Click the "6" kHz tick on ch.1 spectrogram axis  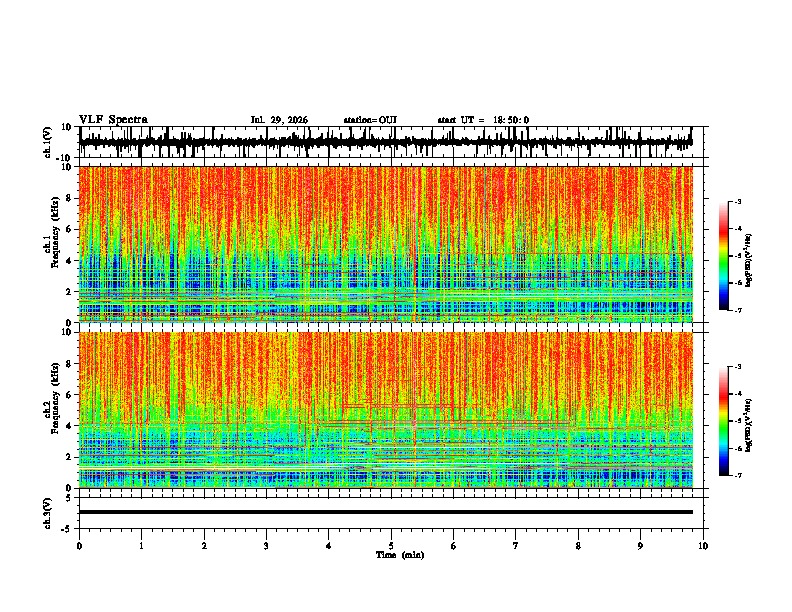pyautogui.click(x=70, y=229)
